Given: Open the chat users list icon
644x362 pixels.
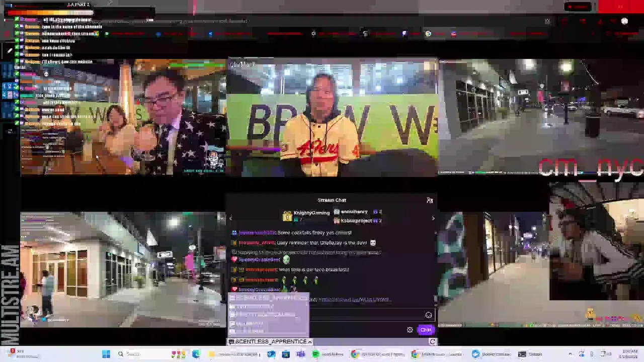Looking at the screenshot, I should pyautogui.click(x=430, y=200).
